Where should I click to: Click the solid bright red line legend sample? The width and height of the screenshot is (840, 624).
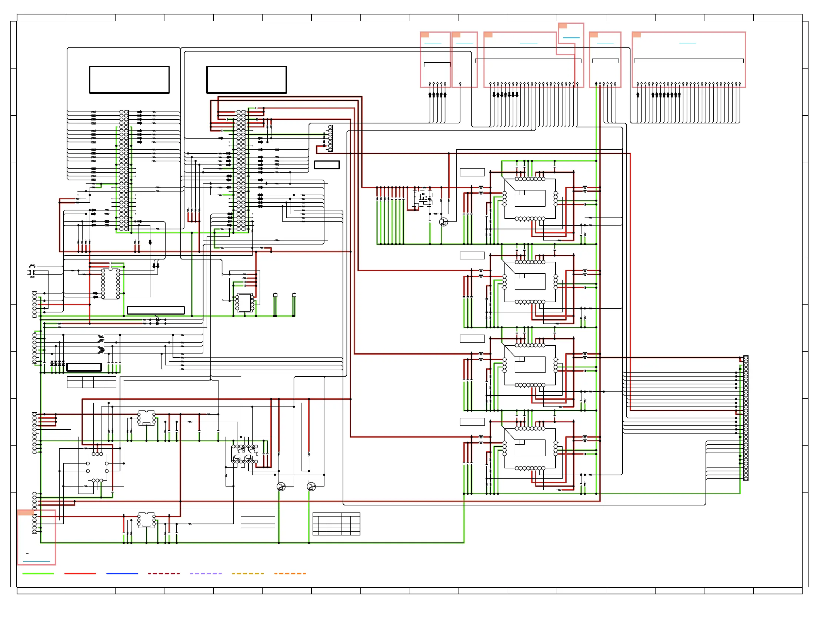pyautogui.click(x=80, y=573)
